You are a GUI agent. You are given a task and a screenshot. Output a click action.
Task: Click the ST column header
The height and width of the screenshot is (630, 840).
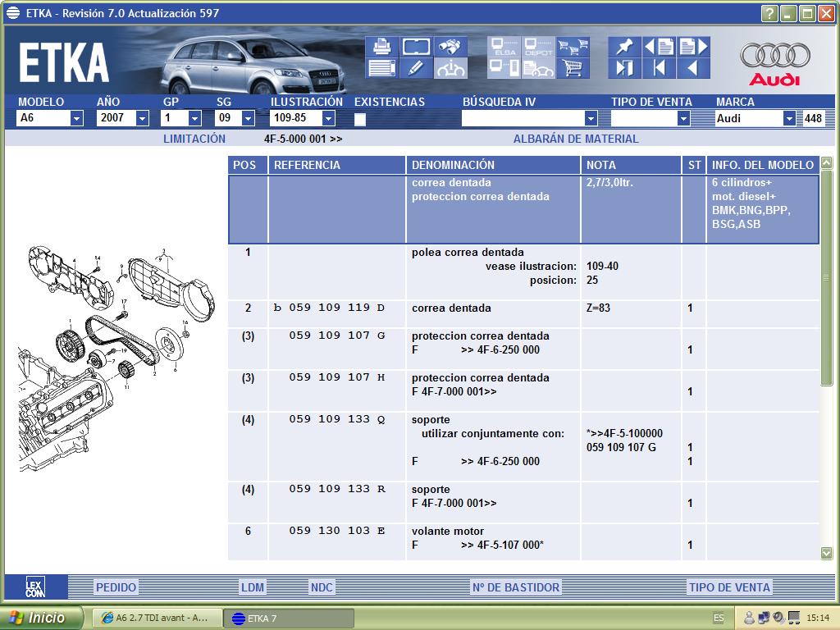[694, 165]
